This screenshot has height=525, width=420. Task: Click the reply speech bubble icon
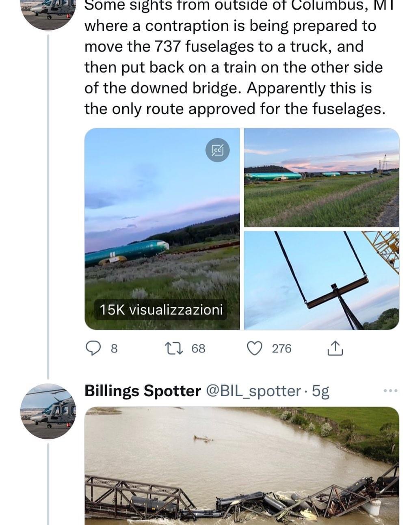coord(94,348)
